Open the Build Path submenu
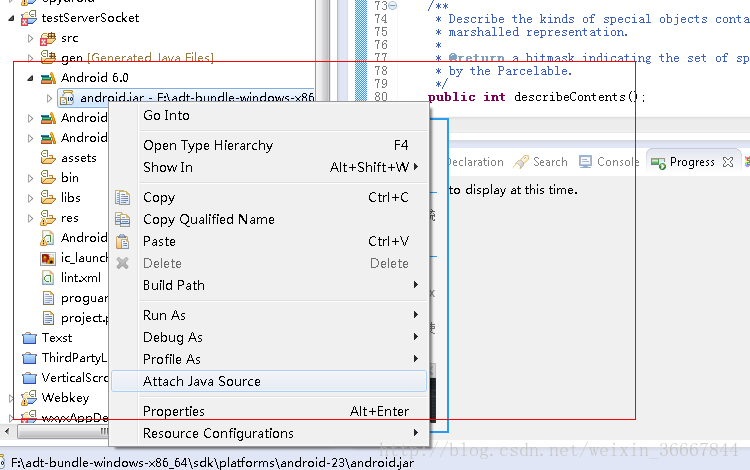This screenshot has width=750, height=470. tap(269, 285)
